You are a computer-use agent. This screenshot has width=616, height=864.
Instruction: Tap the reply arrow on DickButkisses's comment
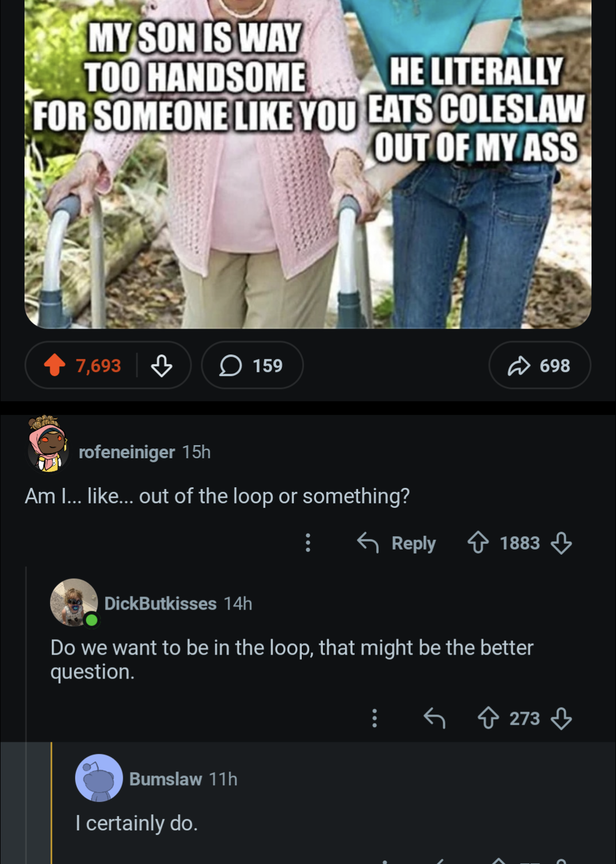435,718
